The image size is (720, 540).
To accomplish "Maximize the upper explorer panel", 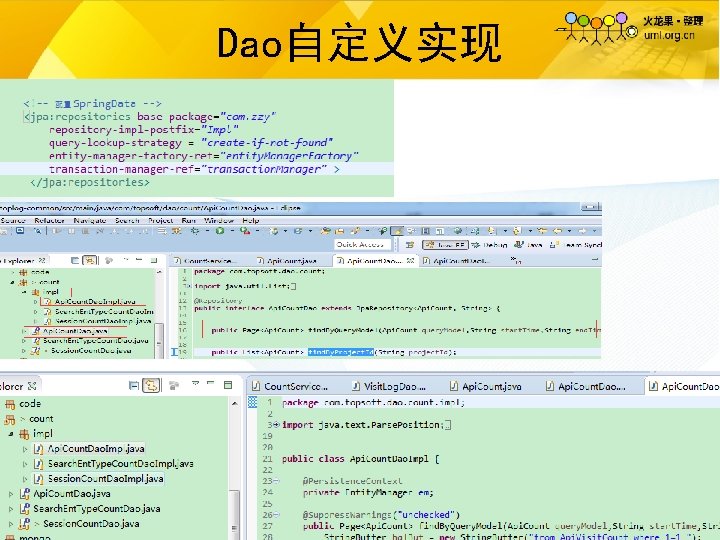I will coord(154,260).
